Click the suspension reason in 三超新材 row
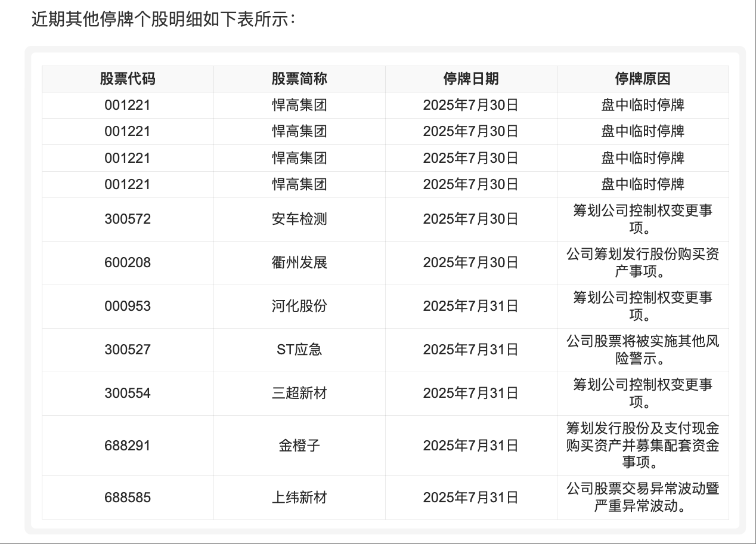The width and height of the screenshot is (756, 544). click(x=643, y=394)
